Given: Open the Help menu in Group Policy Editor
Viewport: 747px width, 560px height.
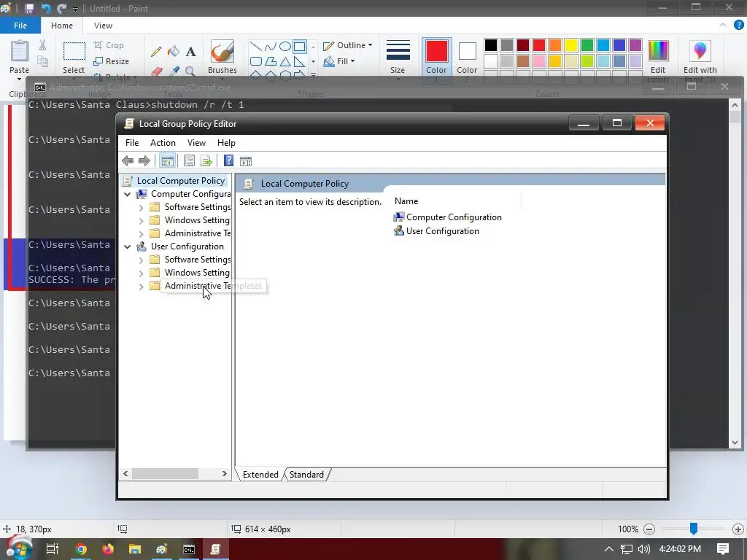Looking at the screenshot, I should [226, 143].
